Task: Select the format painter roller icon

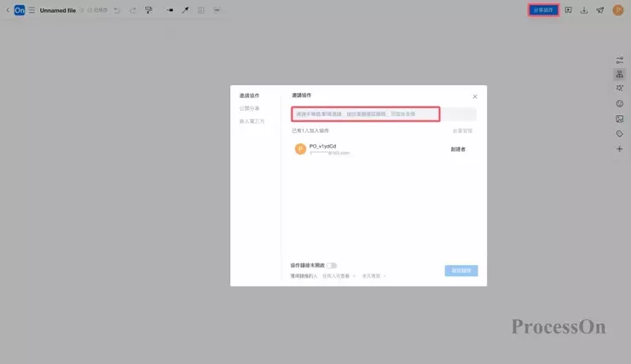Action: 148,10
